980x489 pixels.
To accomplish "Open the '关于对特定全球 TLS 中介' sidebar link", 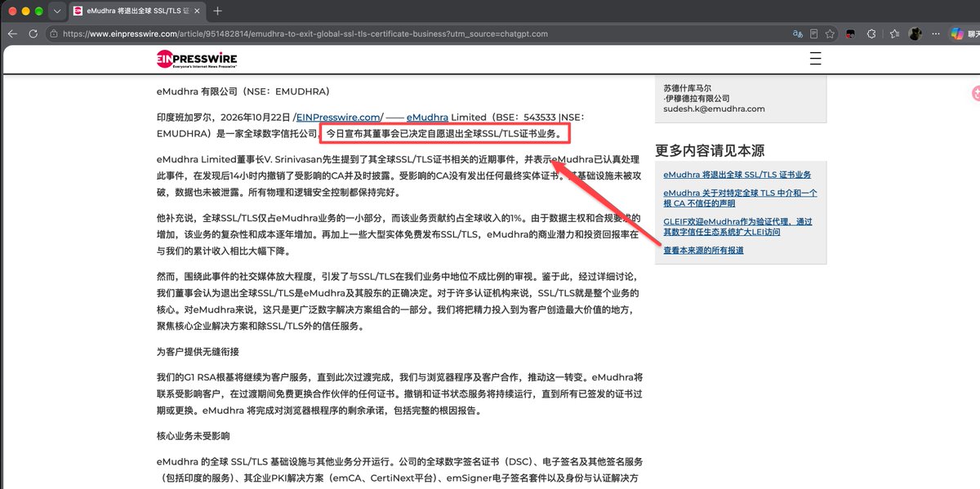I will [741, 198].
